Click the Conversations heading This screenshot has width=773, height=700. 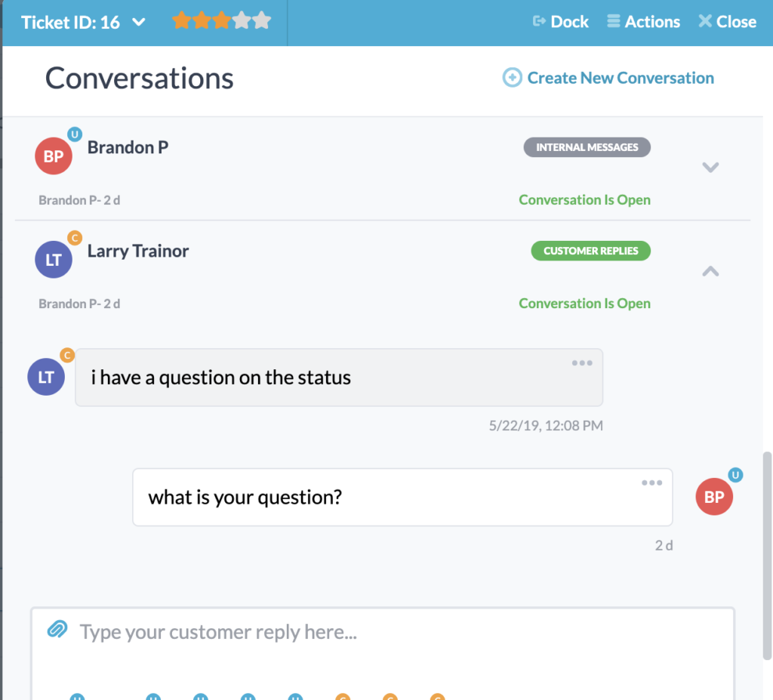coord(139,78)
